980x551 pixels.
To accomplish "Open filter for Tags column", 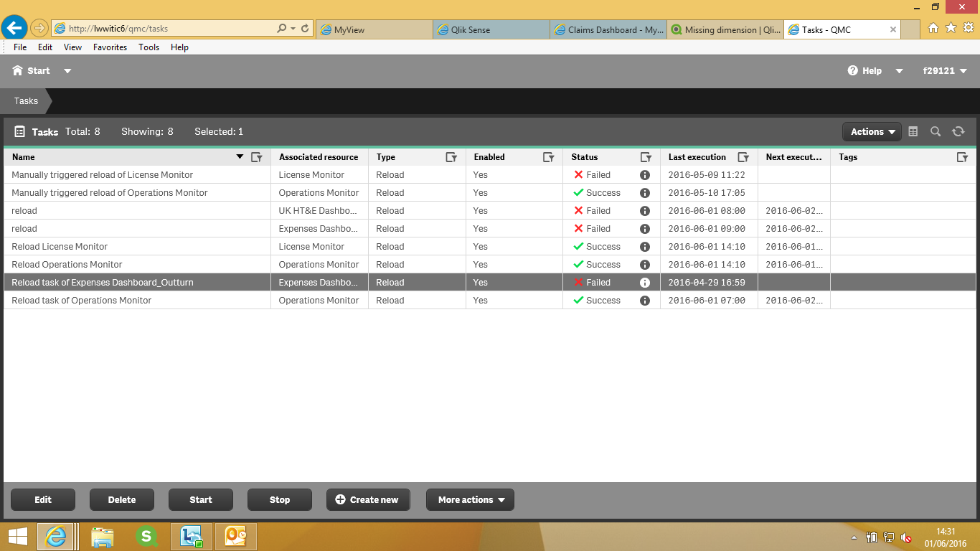I will [963, 157].
